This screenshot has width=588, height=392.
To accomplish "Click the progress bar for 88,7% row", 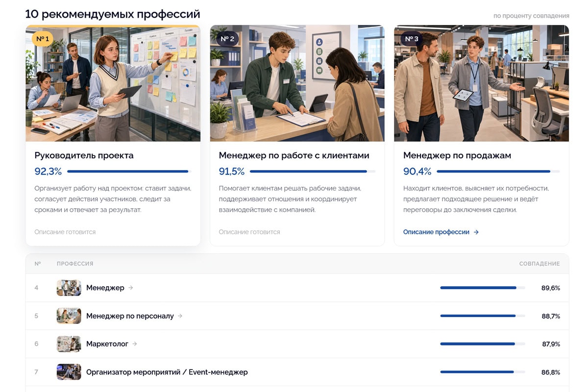I will (x=483, y=316).
